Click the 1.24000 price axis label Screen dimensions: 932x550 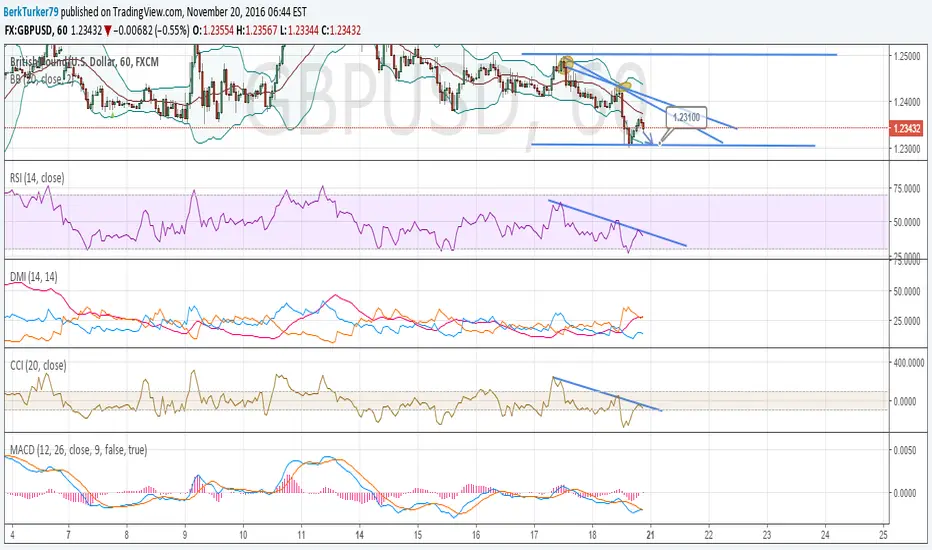point(907,102)
